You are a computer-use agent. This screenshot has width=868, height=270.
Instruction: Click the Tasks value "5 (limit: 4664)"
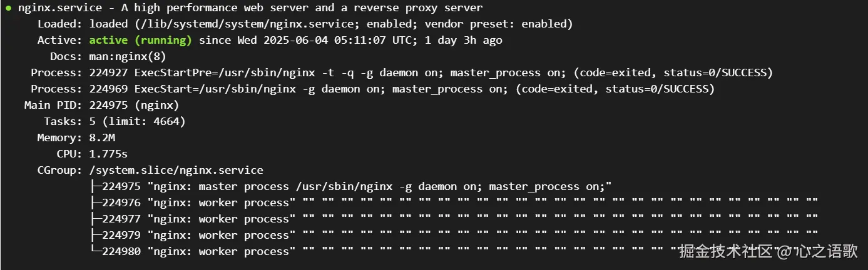tap(137, 121)
